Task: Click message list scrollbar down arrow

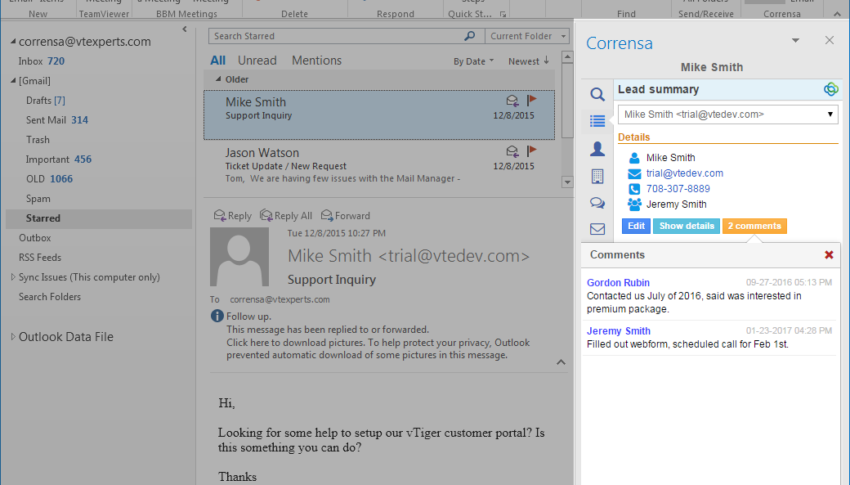Action: click(567, 182)
